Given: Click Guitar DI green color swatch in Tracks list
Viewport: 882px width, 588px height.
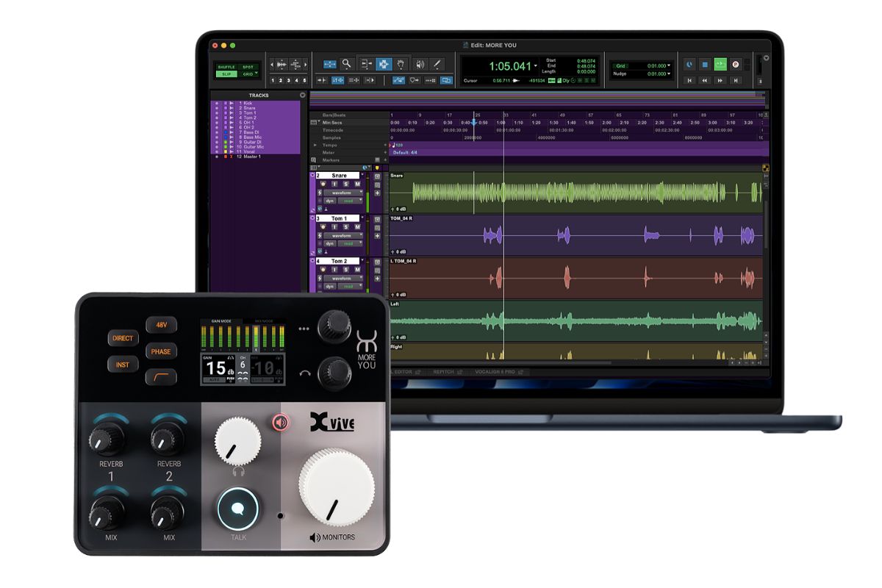Looking at the screenshot, I should [225, 142].
